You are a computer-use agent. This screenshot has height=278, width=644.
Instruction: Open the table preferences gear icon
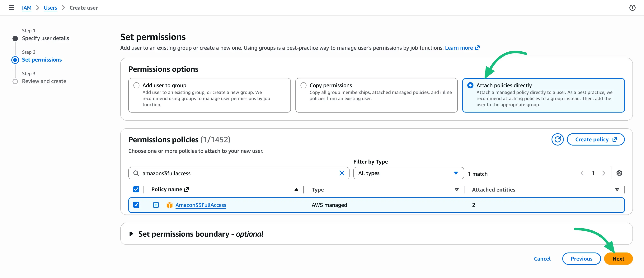coord(619,173)
